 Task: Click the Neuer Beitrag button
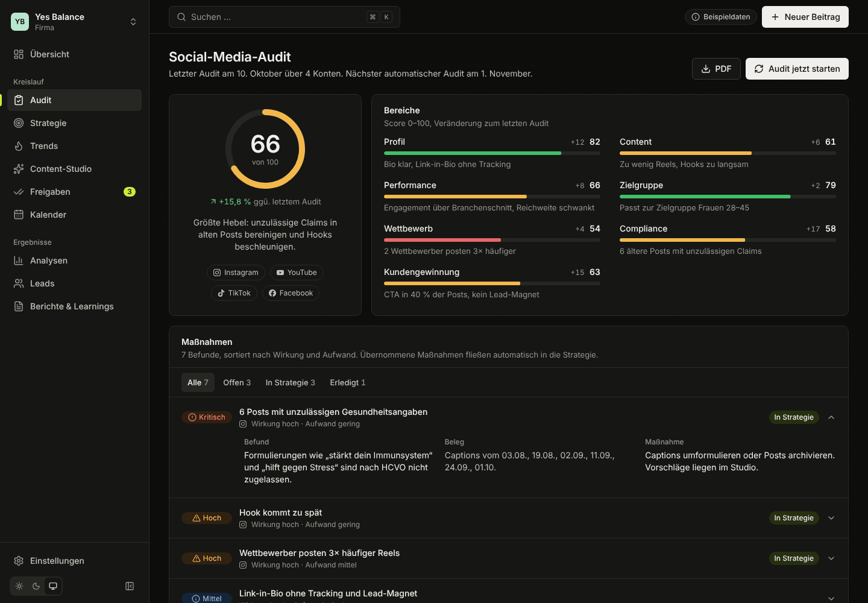point(805,17)
